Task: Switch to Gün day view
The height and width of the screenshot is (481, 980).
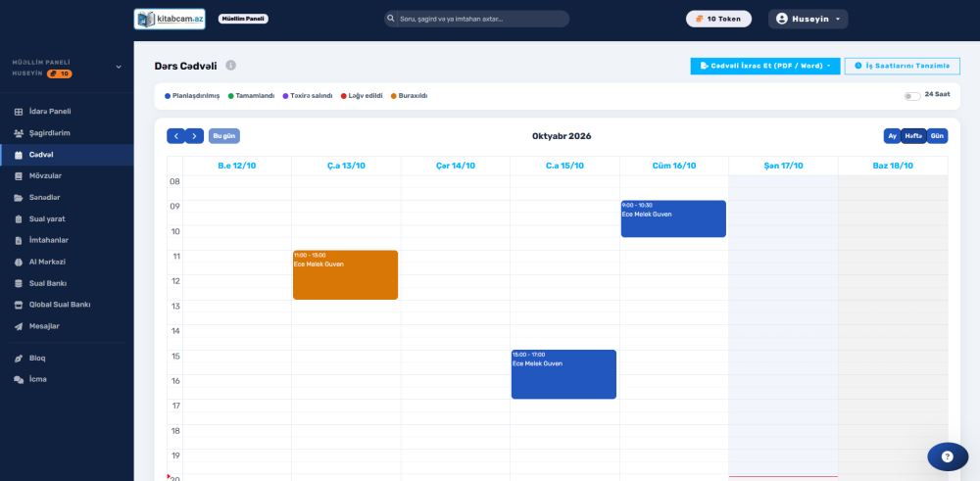Action: pos(937,135)
